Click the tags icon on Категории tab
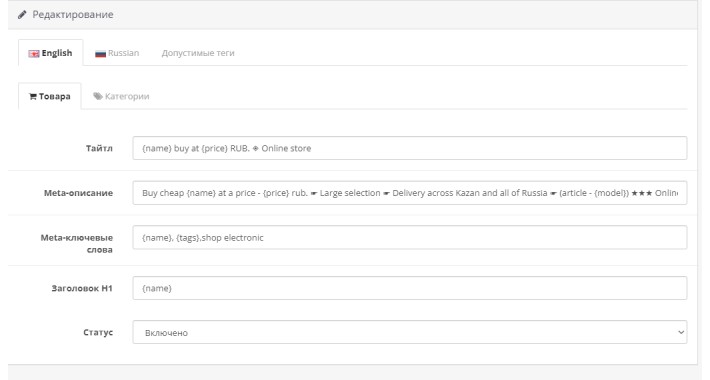 pyautogui.click(x=98, y=96)
